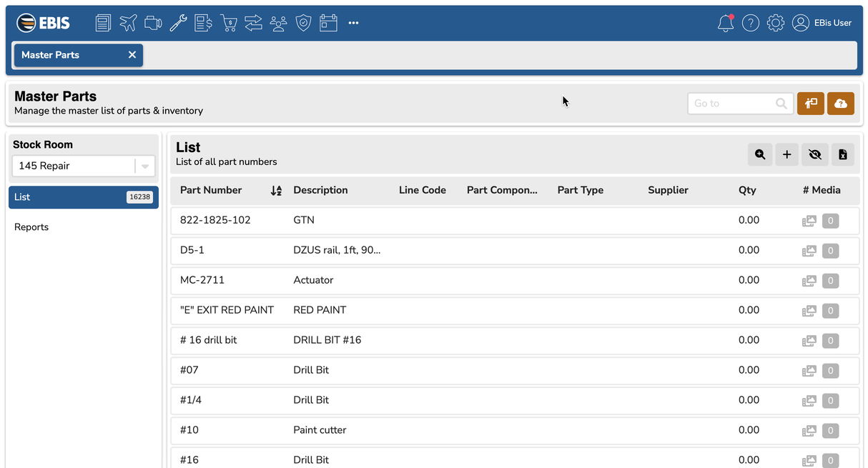Image resolution: width=868 pixels, height=468 pixels.
Task: Open the documents module icon in top navigation
Action: pos(103,23)
